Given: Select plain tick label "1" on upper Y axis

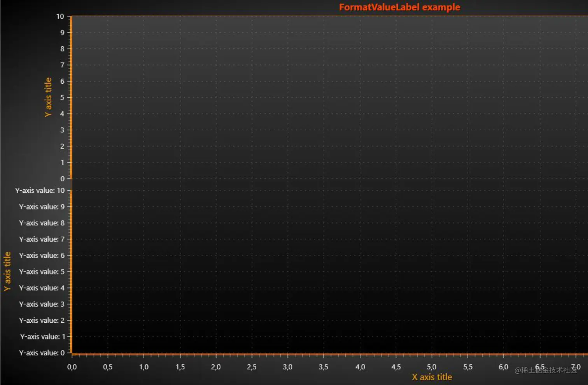Looking at the screenshot, I should (62, 162).
